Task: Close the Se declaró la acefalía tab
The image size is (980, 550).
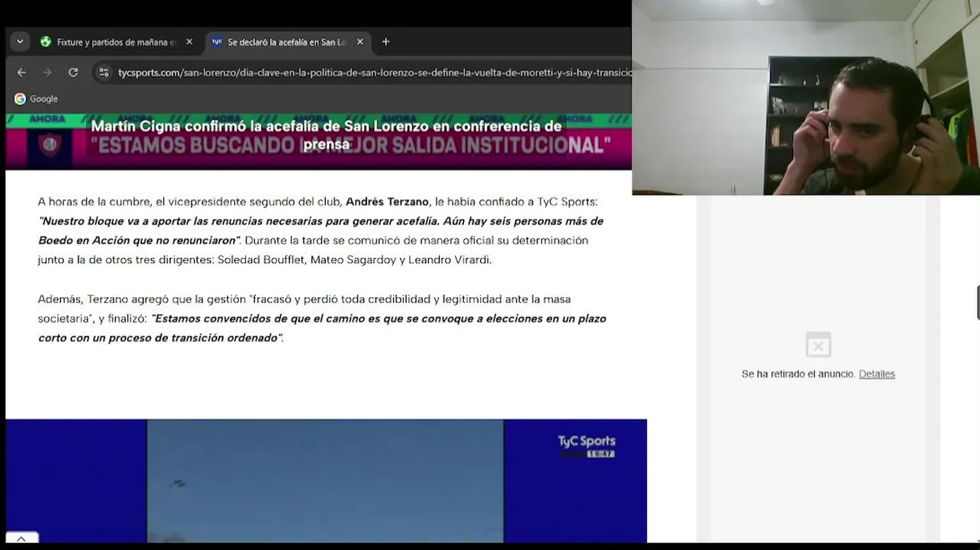Action: click(x=360, y=42)
